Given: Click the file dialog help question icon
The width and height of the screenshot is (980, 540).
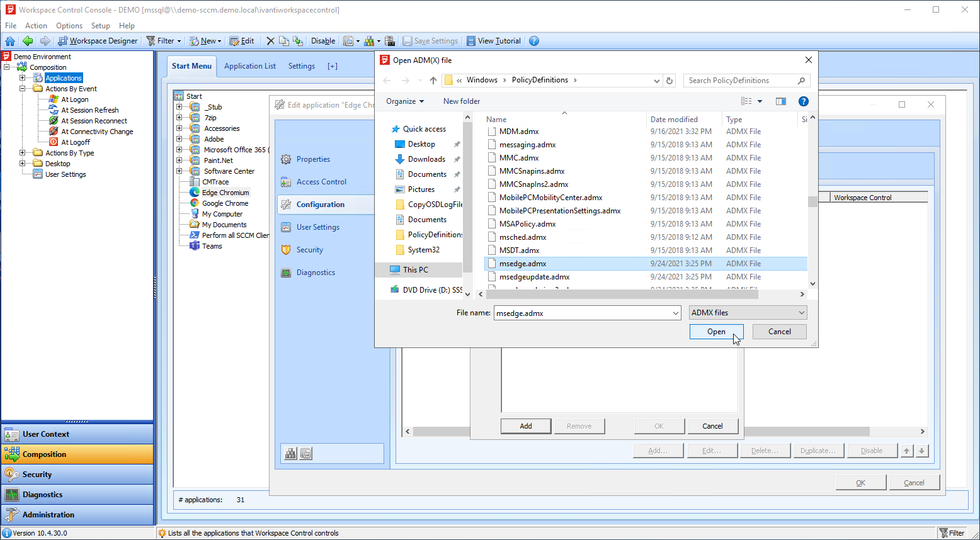Looking at the screenshot, I should point(803,101).
